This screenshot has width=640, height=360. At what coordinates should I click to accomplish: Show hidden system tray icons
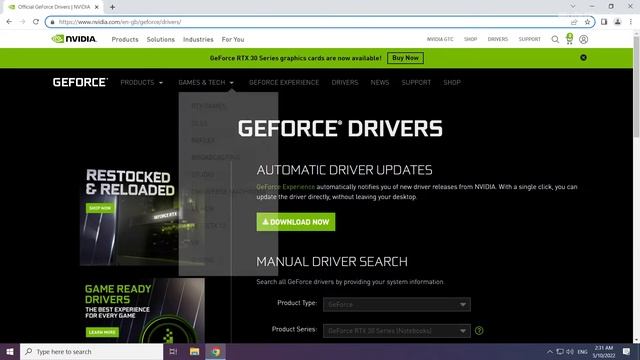pos(549,351)
